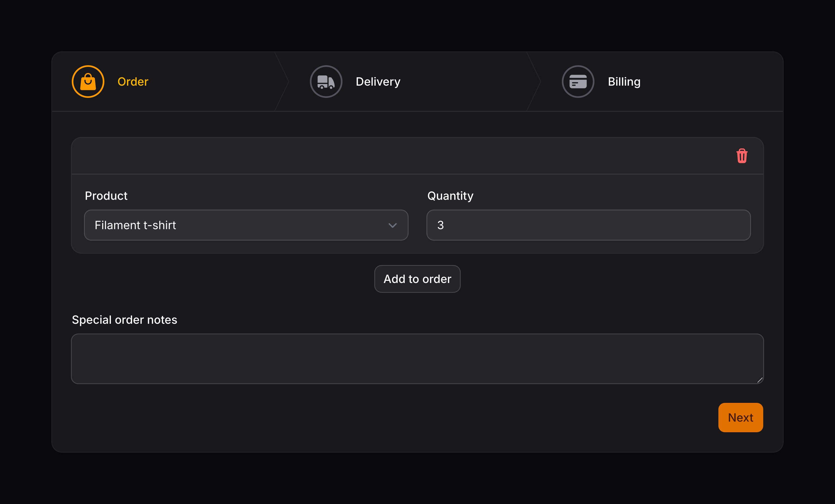The width and height of the screenshot is (835, 504).
Task: Click the shopping bag icon on the Order step
Action: [x=88, y=81]
